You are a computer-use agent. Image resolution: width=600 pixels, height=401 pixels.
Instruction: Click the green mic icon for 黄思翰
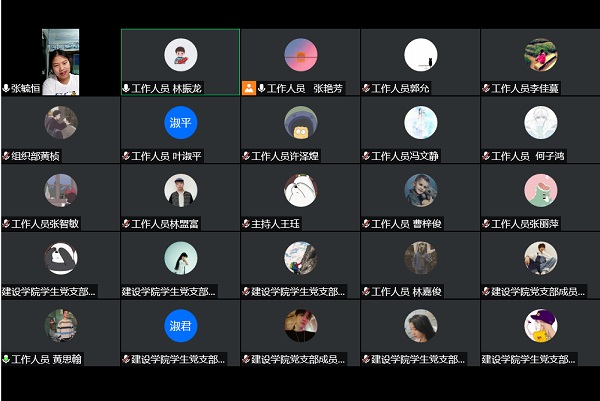[6, 358]
